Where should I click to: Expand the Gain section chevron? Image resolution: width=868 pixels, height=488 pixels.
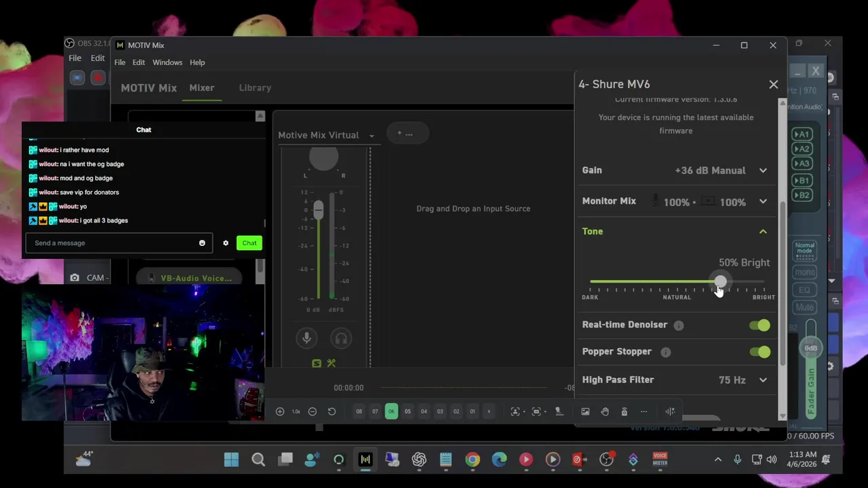click(x=763, y=171)
